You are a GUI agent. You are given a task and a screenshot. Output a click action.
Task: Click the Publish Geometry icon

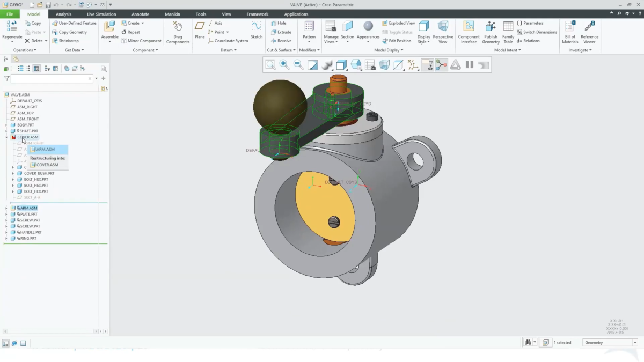coord(491,26)
